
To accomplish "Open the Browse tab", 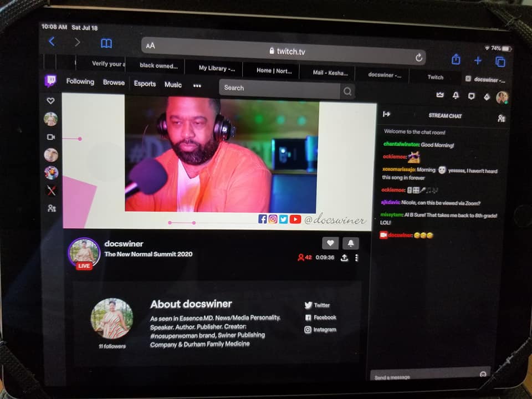I will (114, 83).
